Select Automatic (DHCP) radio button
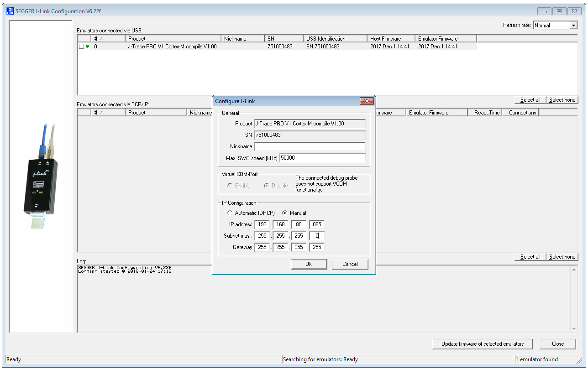 [x=230, y=213]
